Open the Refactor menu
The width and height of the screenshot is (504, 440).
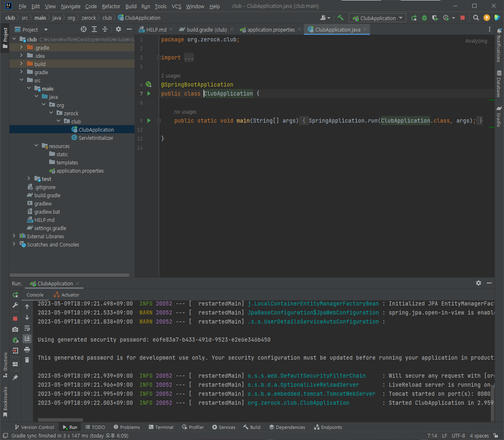pyautogui.click(x=111, y=6)
